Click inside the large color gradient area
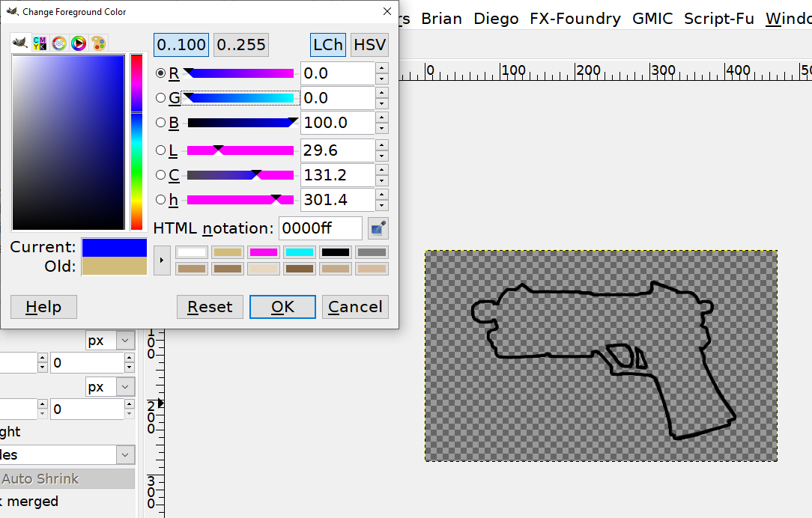The image size is (812, 518). pyautogui.click(x=68, y=142)
